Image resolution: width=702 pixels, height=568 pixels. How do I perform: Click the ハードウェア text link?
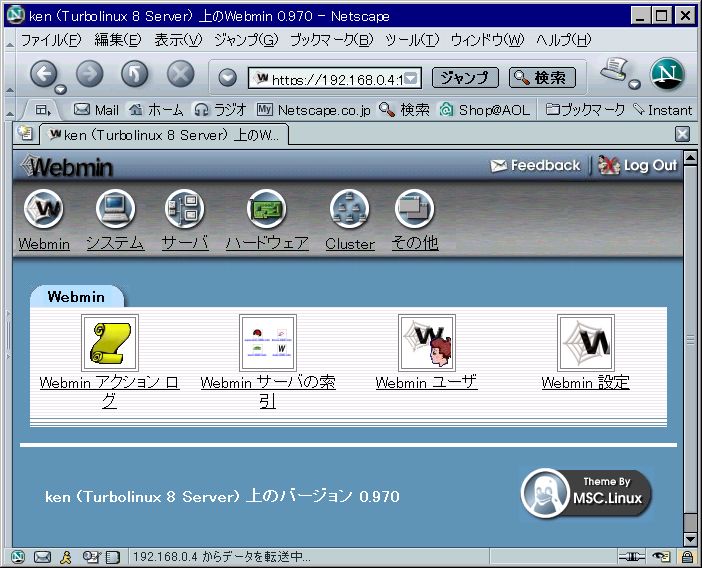(267, 243)
